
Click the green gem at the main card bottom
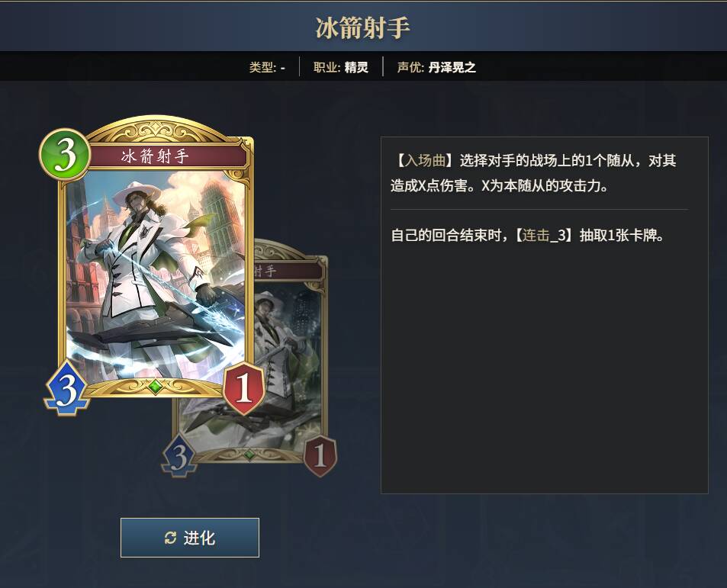click(156, 387)
